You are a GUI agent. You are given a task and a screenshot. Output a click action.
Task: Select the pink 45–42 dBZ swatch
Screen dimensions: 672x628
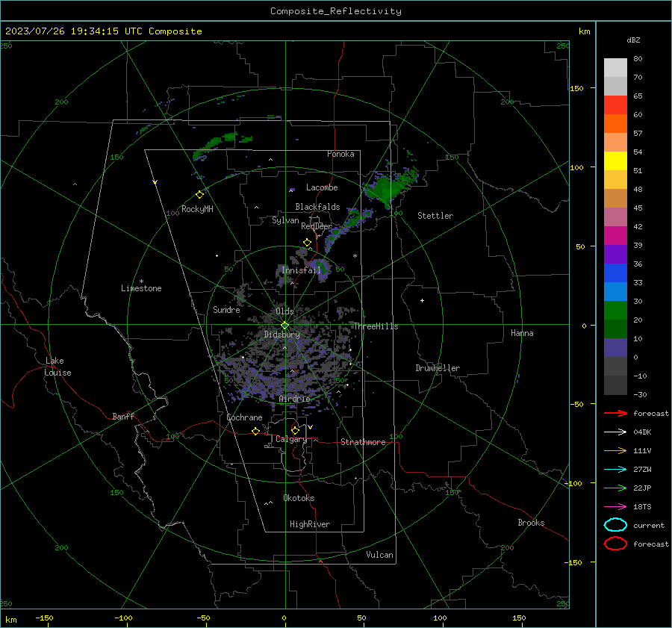pos(615,217)
